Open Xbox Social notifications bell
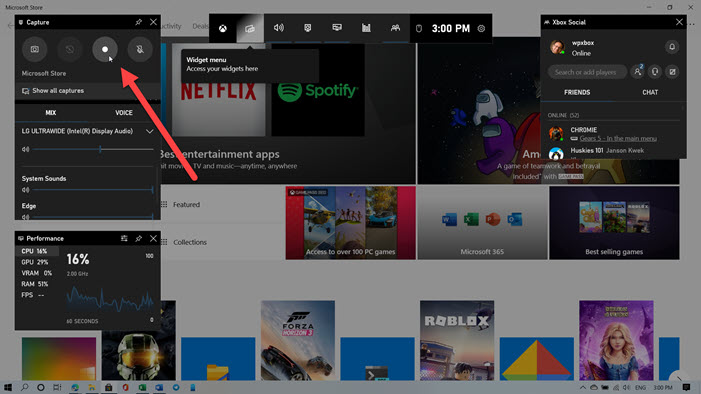This screenshot has width=701, height=394. click(x=671, y=47)
